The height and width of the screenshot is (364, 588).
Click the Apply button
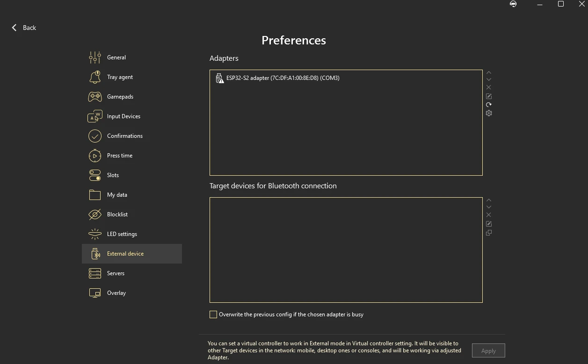[x=488, y=350]
